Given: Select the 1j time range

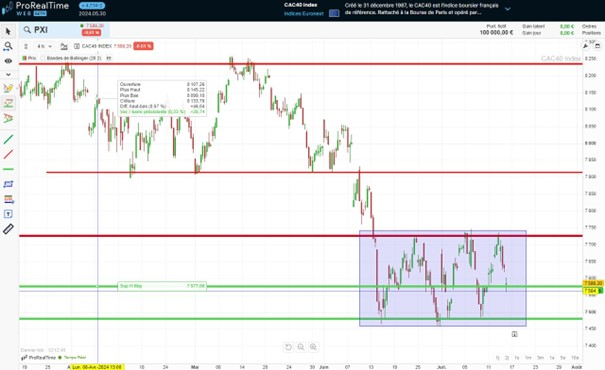Looking at the screenshot, I should [498, 358].
